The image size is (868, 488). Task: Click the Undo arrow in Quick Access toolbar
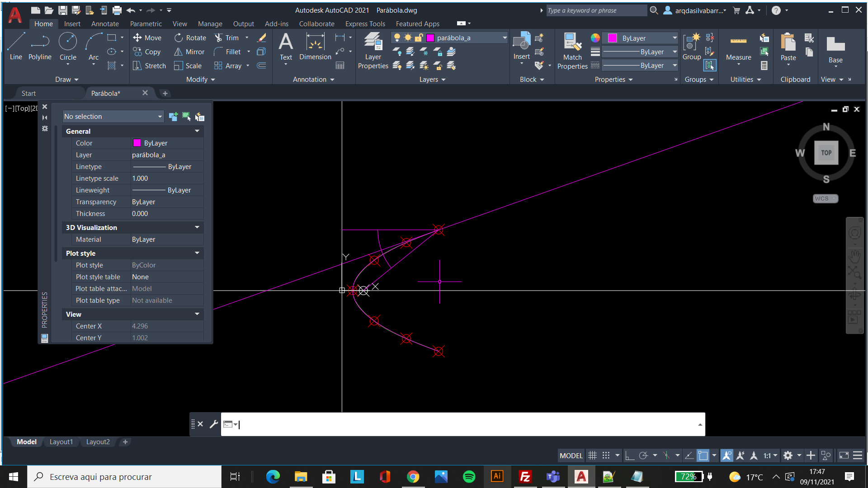tap(131, 10)
